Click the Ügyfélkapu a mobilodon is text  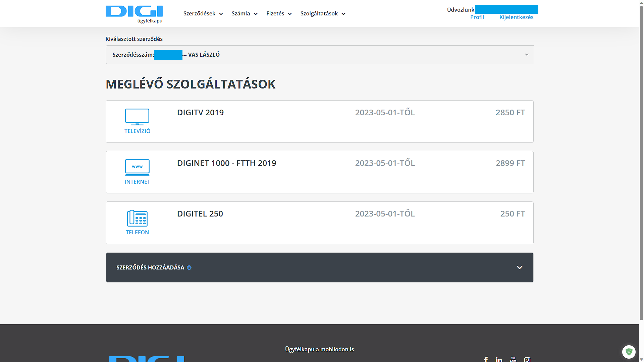click(x=319, y=349)
